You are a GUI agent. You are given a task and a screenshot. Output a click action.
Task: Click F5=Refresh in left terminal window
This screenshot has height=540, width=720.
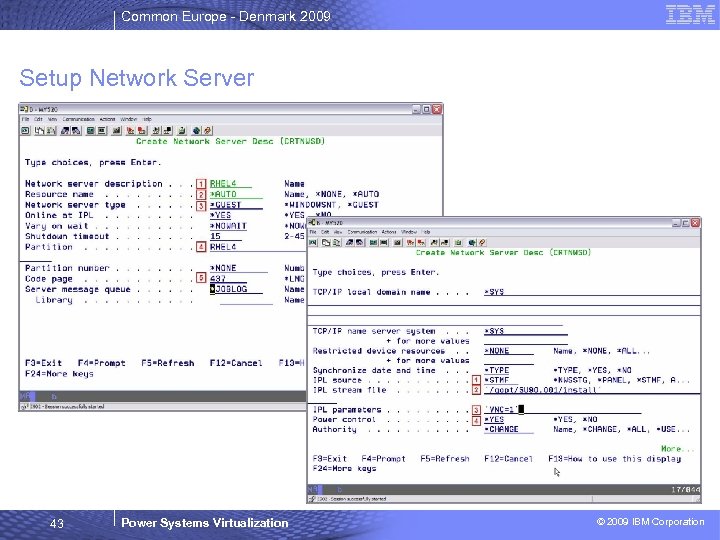tap(168, 363)
